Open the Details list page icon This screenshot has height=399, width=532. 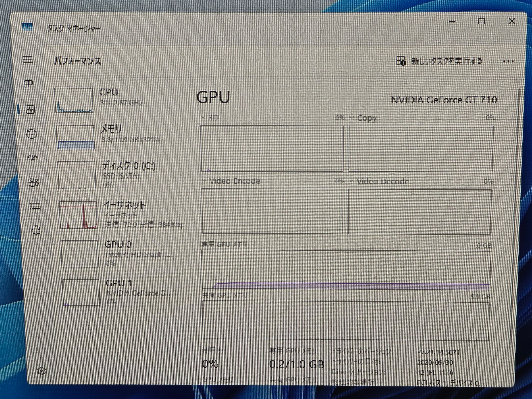click(x=35, y=206)
